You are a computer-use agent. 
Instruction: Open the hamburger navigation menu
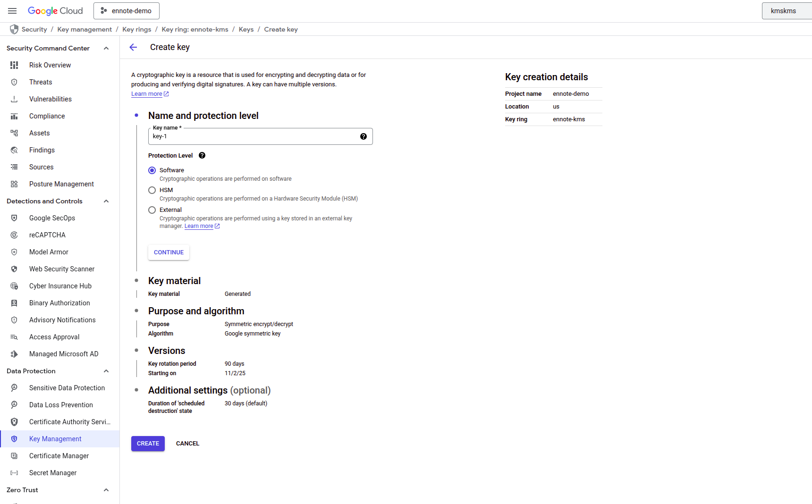pyautogui.click(x=12, y=11)
